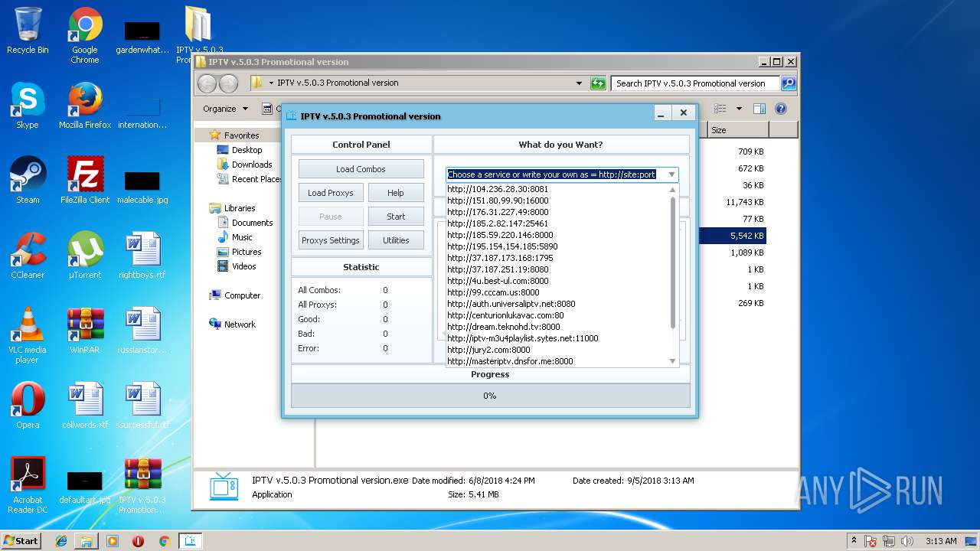
Task: Click taskbar clock 3:13 AM
Action: pos(940,541)
